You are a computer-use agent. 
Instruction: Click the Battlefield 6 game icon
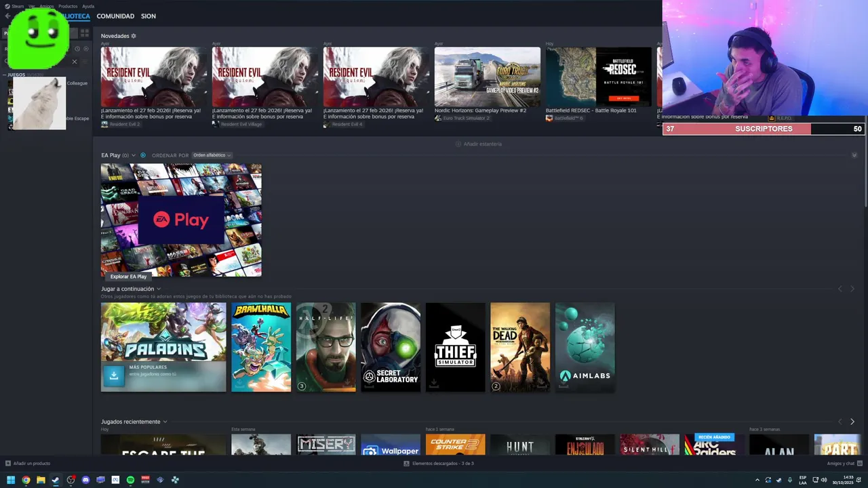[549, 118]
